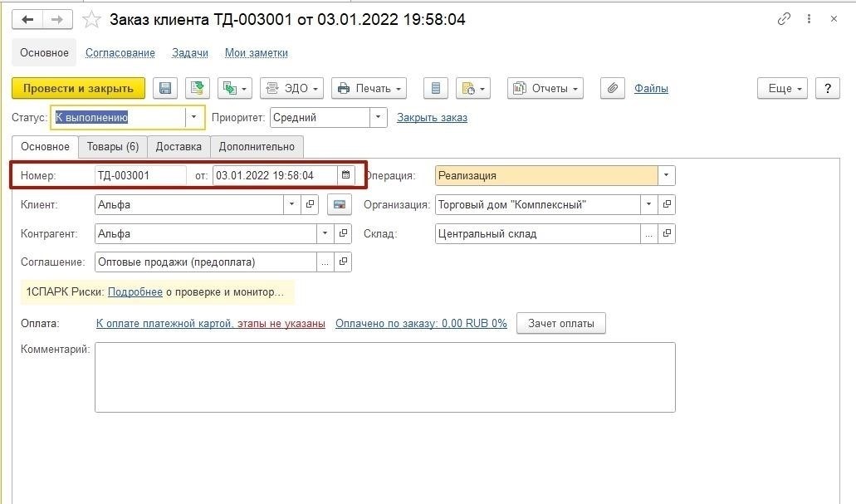Open the Соглашение record via open icon
Screen dimensions: 856x504
[343, 262]
